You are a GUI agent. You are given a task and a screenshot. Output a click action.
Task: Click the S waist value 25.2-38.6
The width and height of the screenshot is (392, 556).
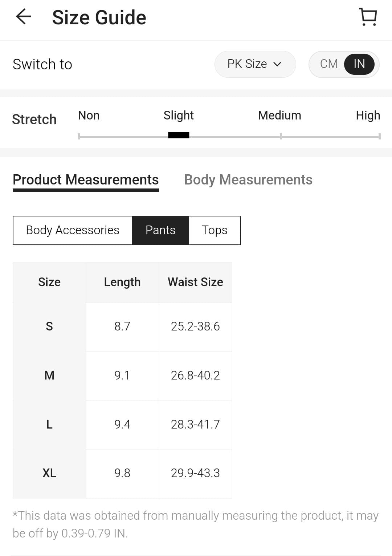point(195,326)
